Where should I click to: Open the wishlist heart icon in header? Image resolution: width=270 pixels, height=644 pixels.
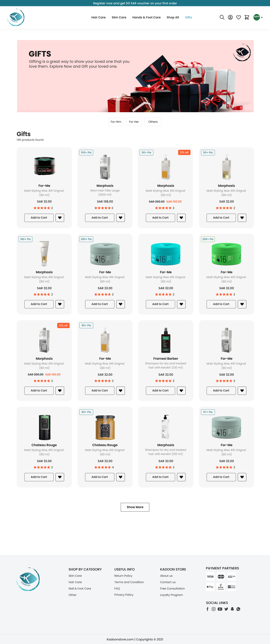pyautogui.click(x=239, y=17)
